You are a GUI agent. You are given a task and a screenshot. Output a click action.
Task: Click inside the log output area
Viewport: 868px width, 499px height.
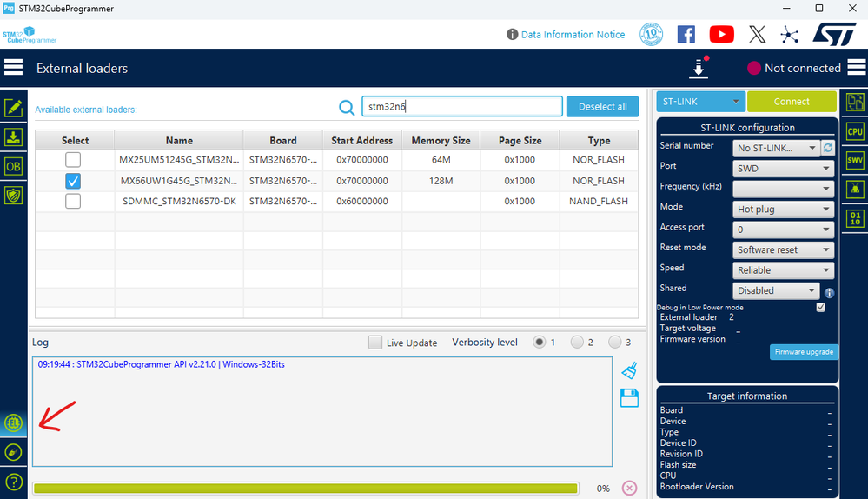pyautogui.click(x=322, y=411)
